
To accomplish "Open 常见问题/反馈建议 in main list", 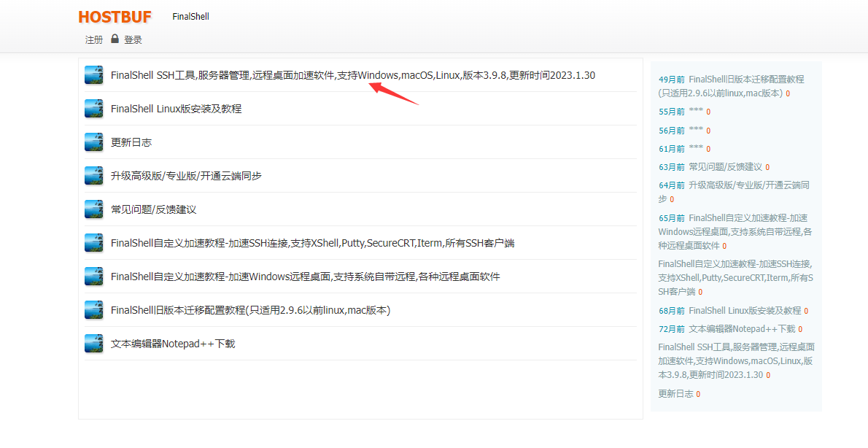I will tap(154, 209).
